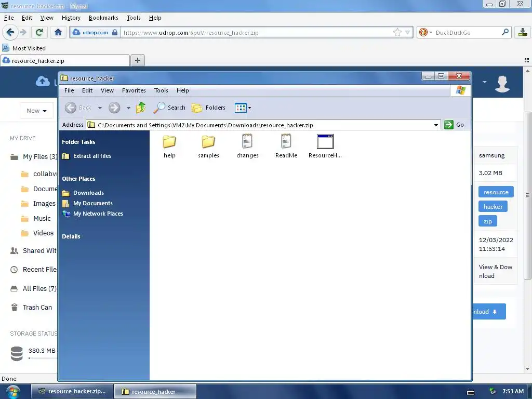Select the ResourceHacker executable file

click(325, 147)
